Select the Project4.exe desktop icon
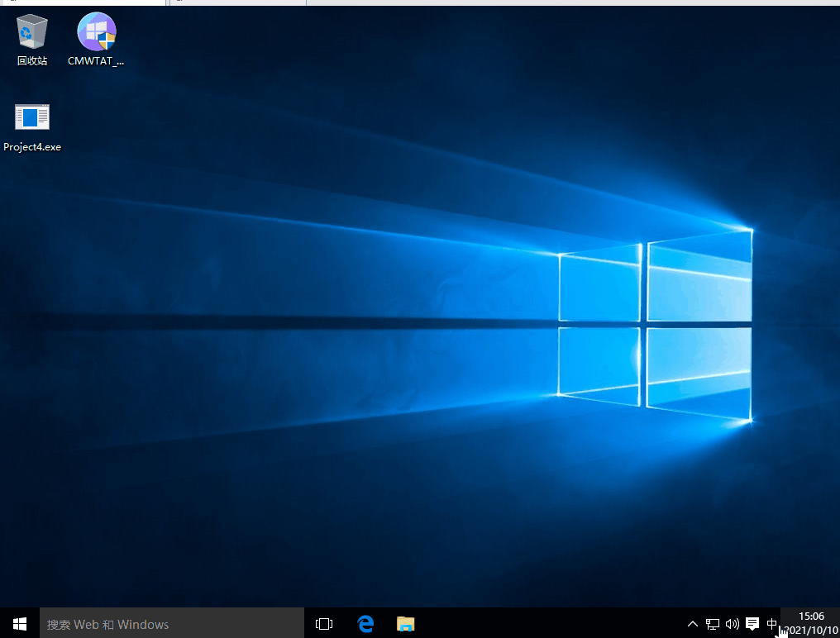The image size is (840, 638). pyautogui.click(x=31, y=129)
